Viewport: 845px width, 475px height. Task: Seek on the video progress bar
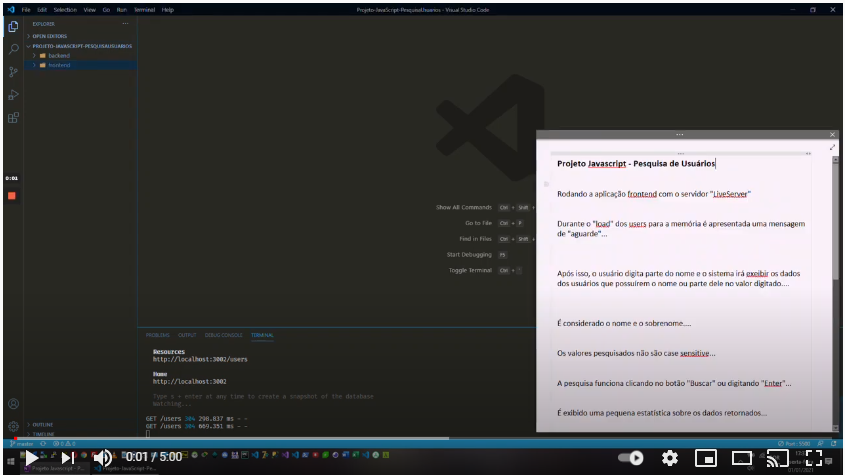(x=422, y=438)
